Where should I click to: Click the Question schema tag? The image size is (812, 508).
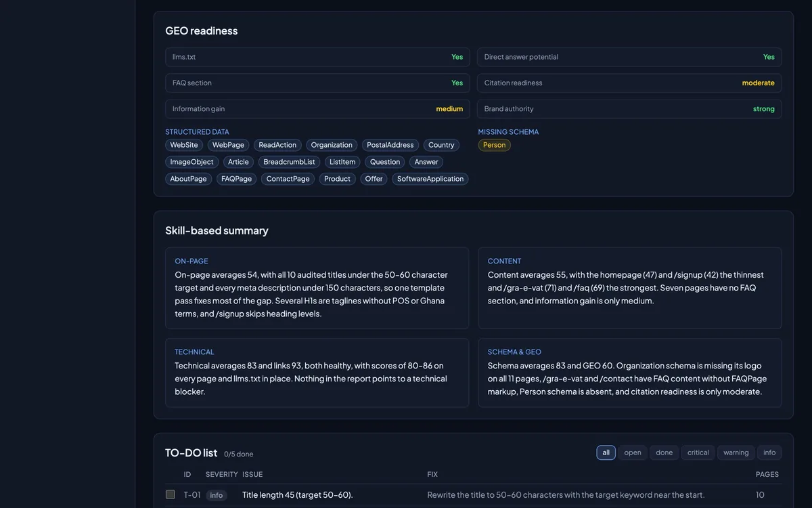coord(385,162)
